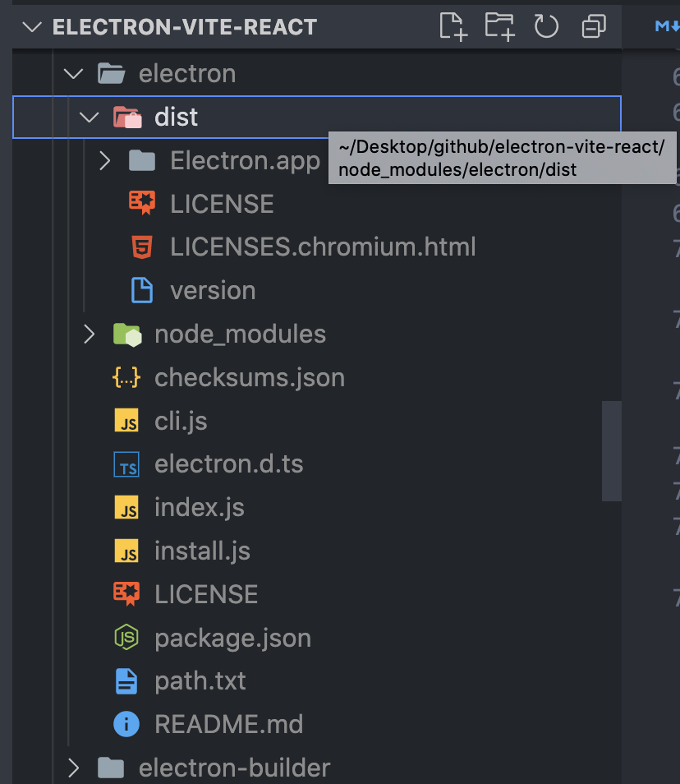Expand the Electron.app entry

pyautogui.click(x=104, y=160)
